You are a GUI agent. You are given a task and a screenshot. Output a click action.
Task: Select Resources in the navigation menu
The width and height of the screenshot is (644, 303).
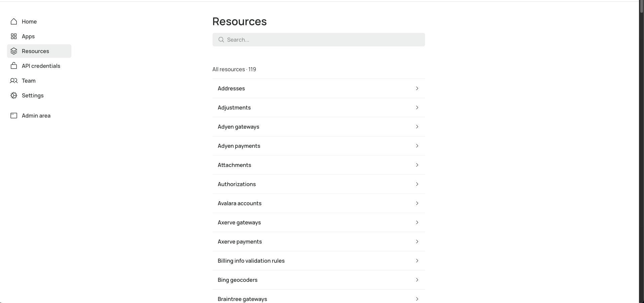pos(35,51)
